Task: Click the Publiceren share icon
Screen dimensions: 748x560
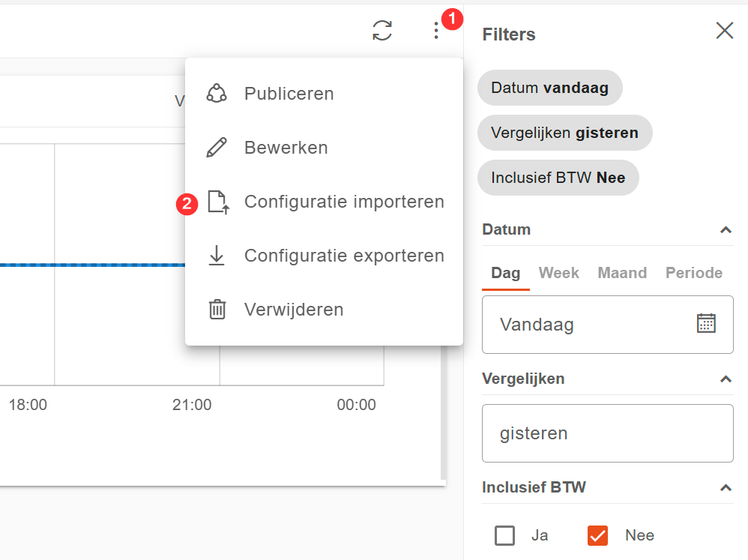Action: [217, 94]
